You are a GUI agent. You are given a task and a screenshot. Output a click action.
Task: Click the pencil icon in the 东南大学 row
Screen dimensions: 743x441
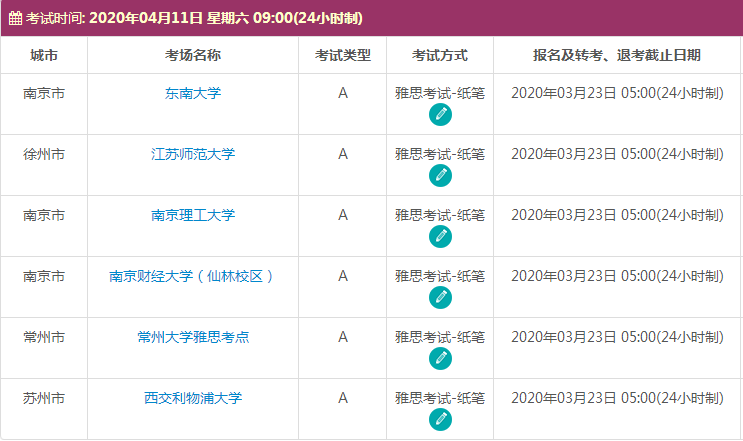point(440,115)
